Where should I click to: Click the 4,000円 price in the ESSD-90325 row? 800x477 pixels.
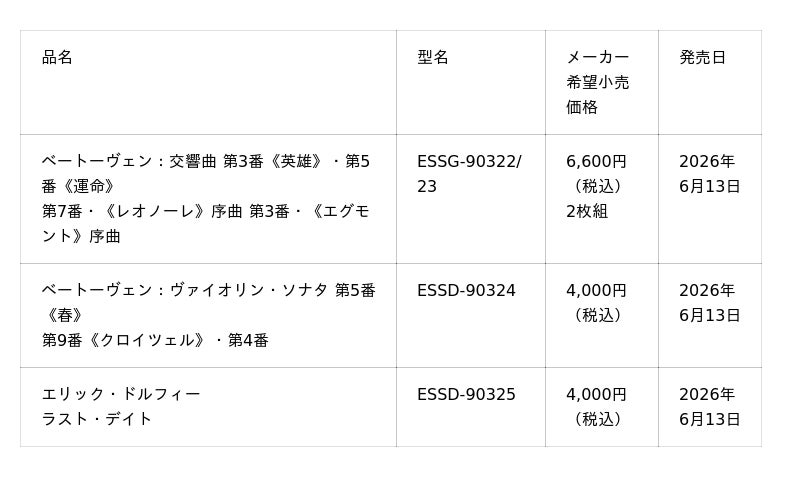click(x=596, y=395)
